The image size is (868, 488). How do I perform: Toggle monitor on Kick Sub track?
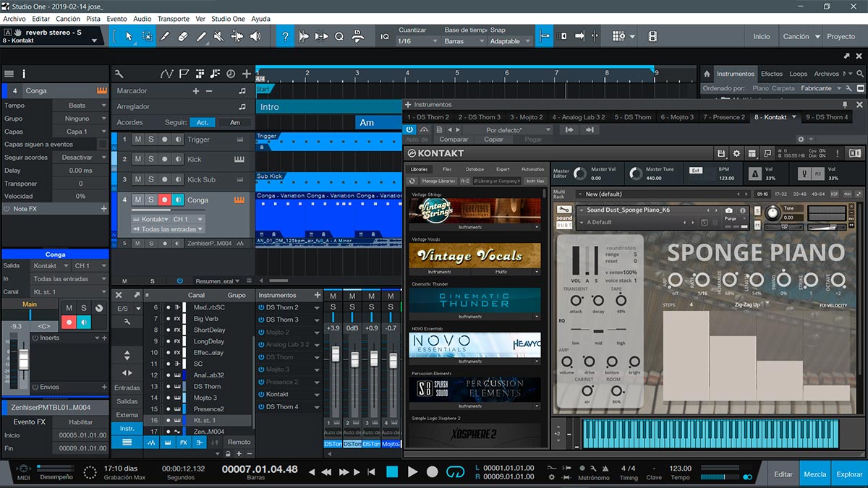[x=178, y=179]
